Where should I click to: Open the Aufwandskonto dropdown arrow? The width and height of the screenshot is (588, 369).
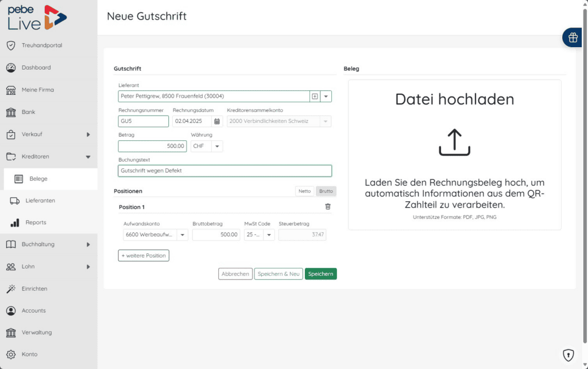click(x=182, y=235)
